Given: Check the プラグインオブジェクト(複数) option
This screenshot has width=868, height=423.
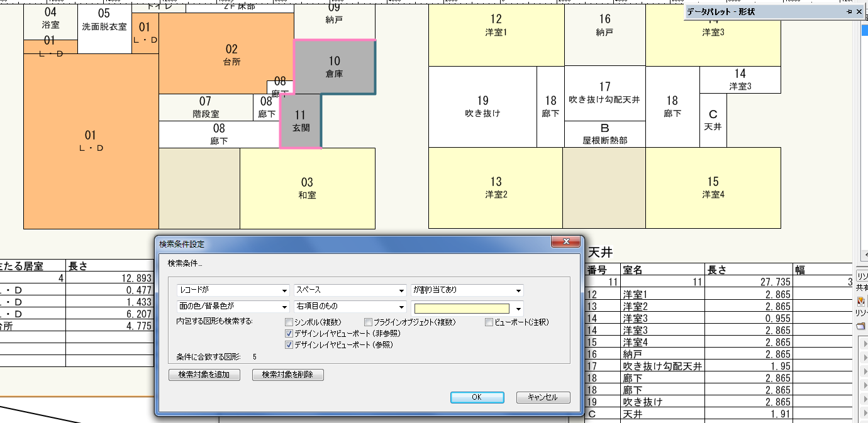Looking at the screenshot, I should click(x=369, y=322).
